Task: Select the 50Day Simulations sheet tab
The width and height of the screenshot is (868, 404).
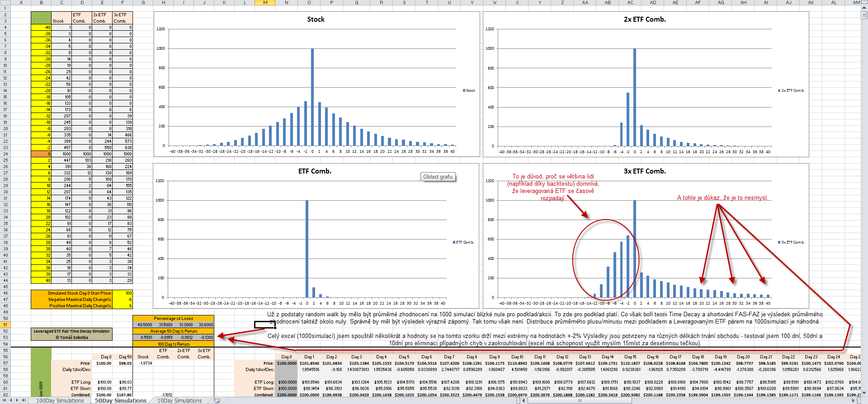Action: pos(121,400)
